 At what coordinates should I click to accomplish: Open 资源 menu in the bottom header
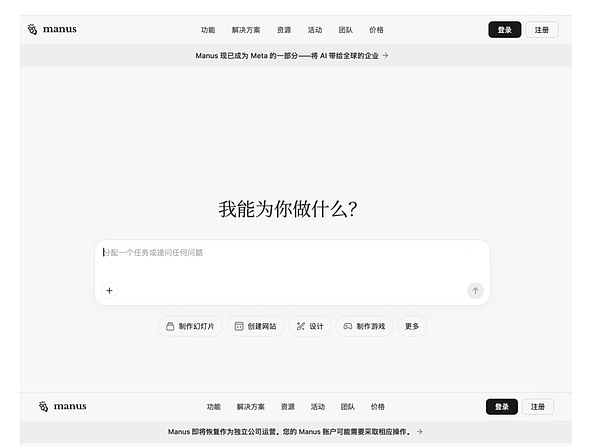288,407
